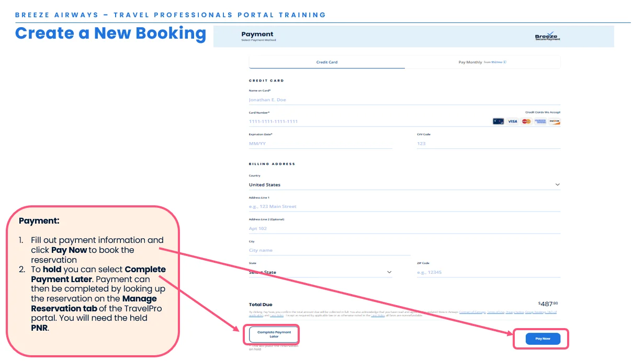Image resolution: width=644 pixels, height=361 pixels.
Task: Switch to the Pay Monthly tab
Action: [x=482, y=62]
